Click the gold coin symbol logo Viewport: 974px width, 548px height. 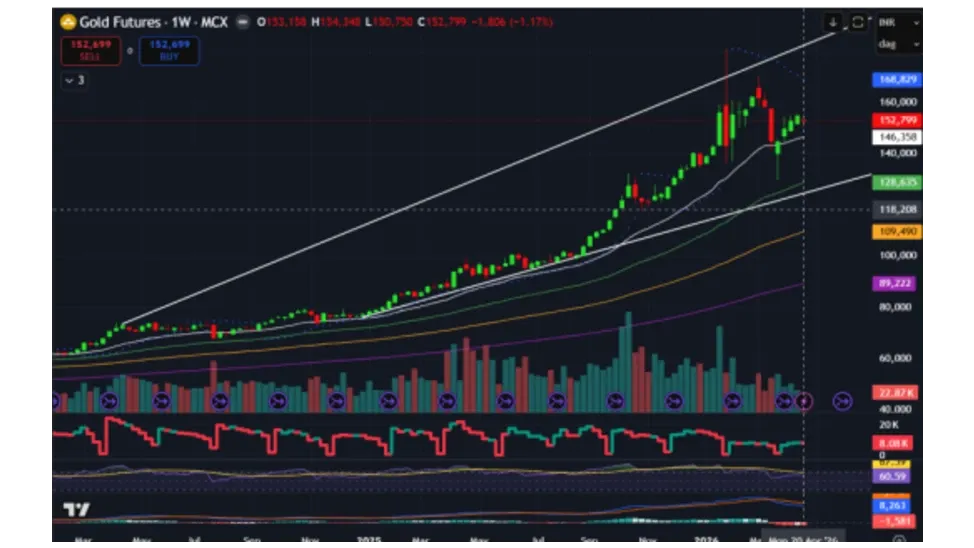click(68, 22)
